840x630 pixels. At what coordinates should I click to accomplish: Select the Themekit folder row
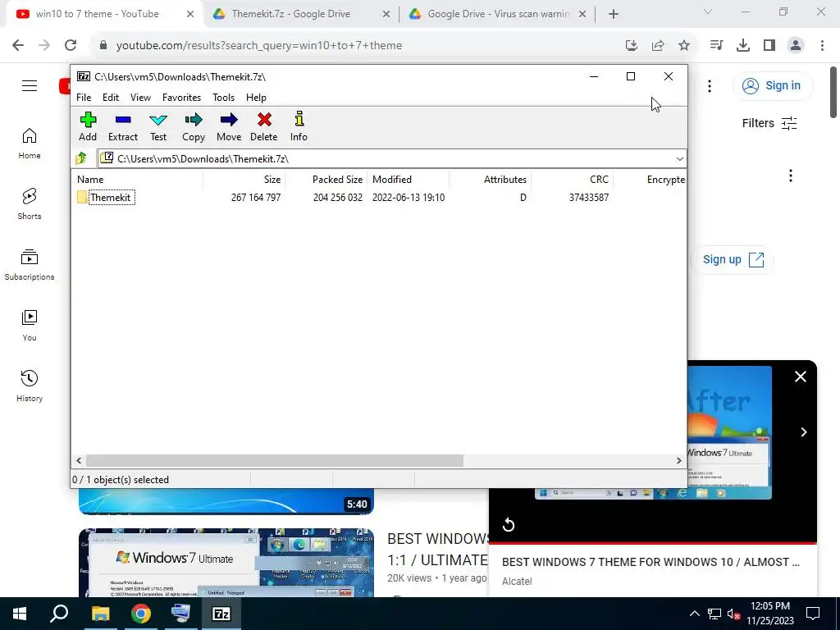tap(378, 198)
